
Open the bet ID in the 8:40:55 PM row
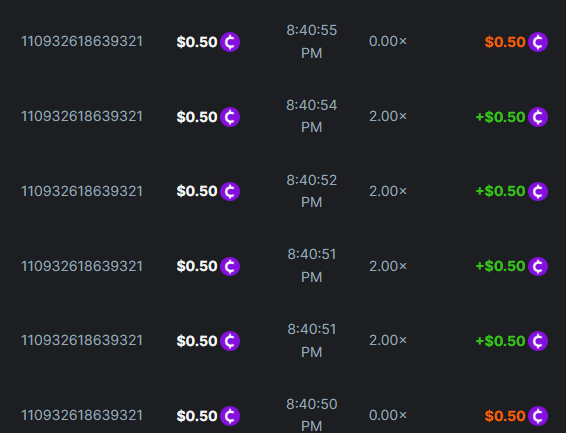point(82,41)
